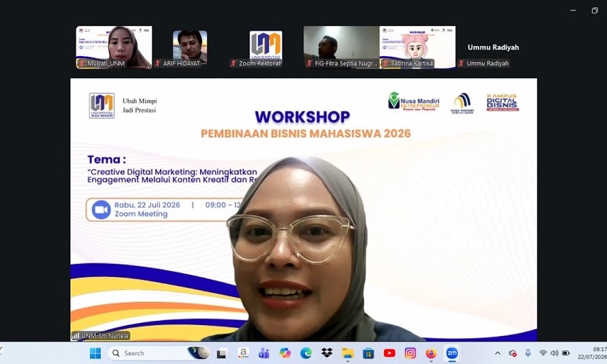
Task: Open Microsoft Store from the taskbar
Action: click(368, 353)
